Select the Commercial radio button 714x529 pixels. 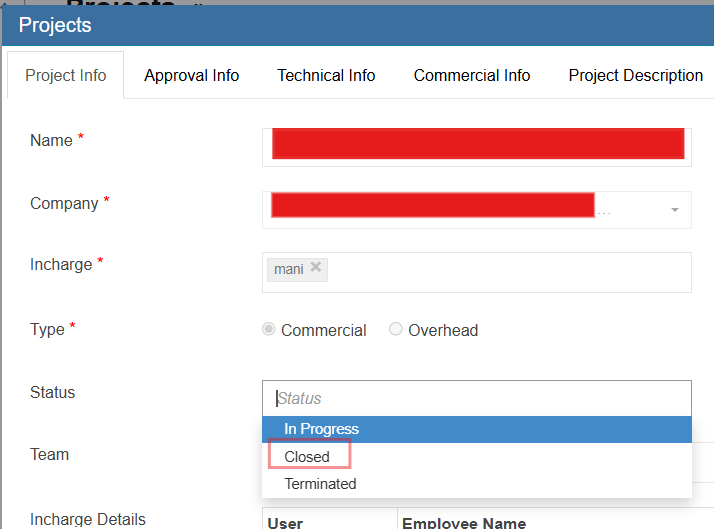click(x=269, y=330)
